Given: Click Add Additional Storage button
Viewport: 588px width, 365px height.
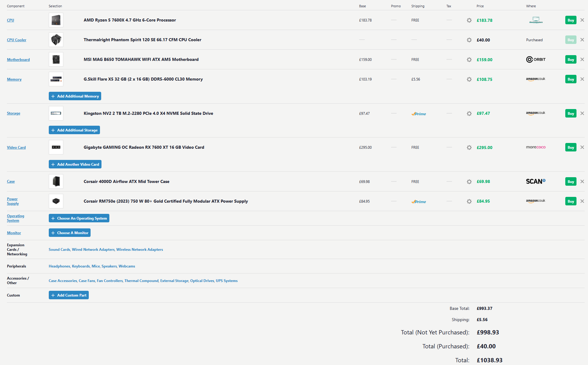Looking at the screenshot, I should point(74,130).
